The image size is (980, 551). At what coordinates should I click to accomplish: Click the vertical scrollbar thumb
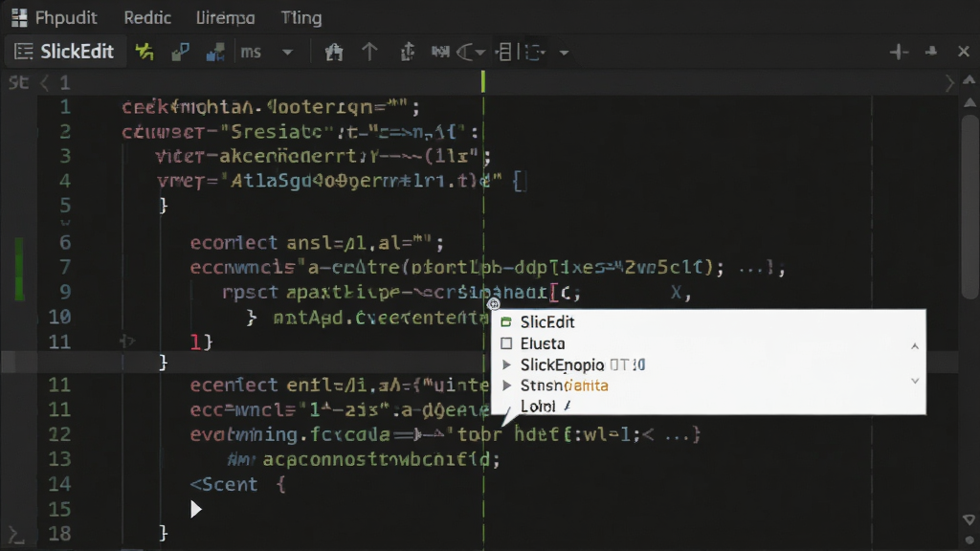click(969, 207)
